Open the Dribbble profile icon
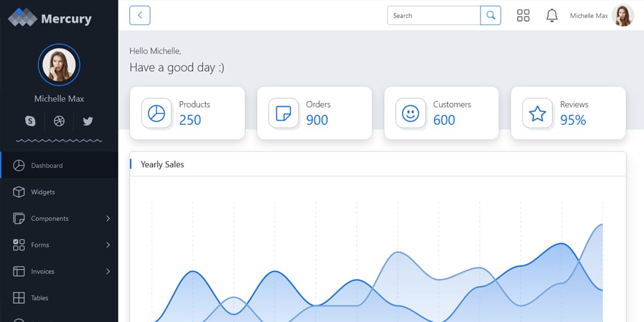This screenshot has width=644, height=322. click(59, 120)
